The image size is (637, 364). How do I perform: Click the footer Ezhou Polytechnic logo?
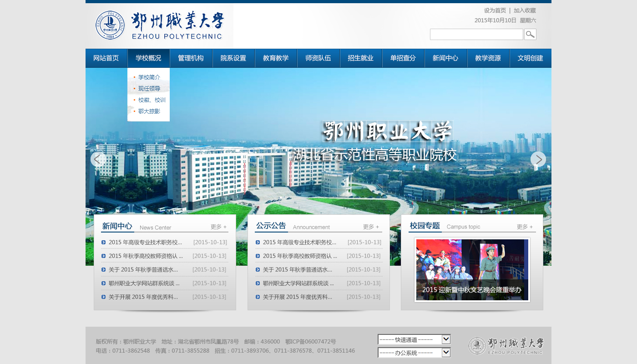pyautogui.click(x=506, y=346)
